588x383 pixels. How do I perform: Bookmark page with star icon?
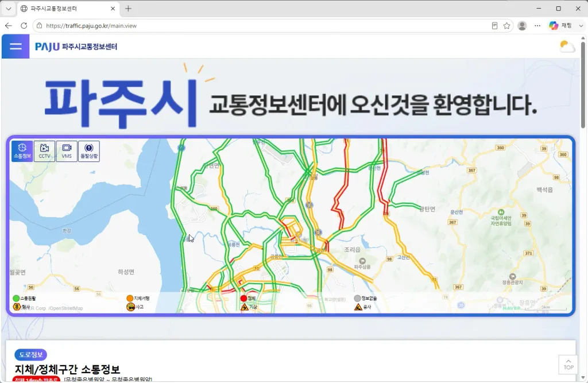tap(506, 25)
